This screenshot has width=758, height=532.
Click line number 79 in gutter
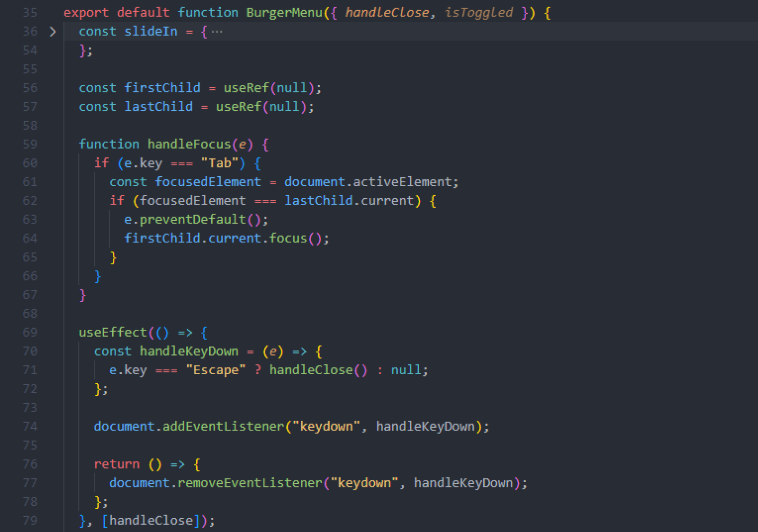(30, 521)
